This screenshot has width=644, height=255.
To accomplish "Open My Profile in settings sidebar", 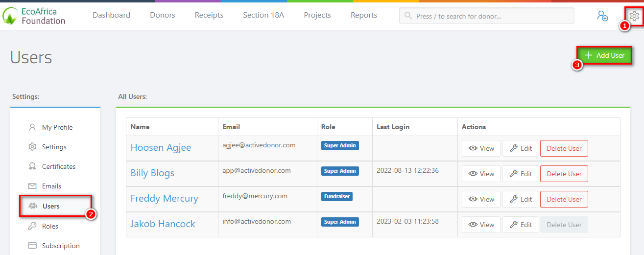I will [x=57, y=127].
